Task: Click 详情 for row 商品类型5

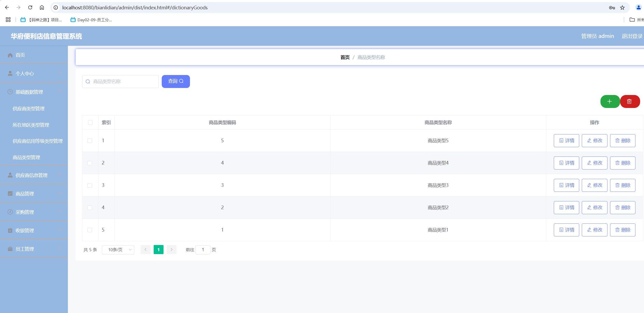Action: tap(567, 141)
